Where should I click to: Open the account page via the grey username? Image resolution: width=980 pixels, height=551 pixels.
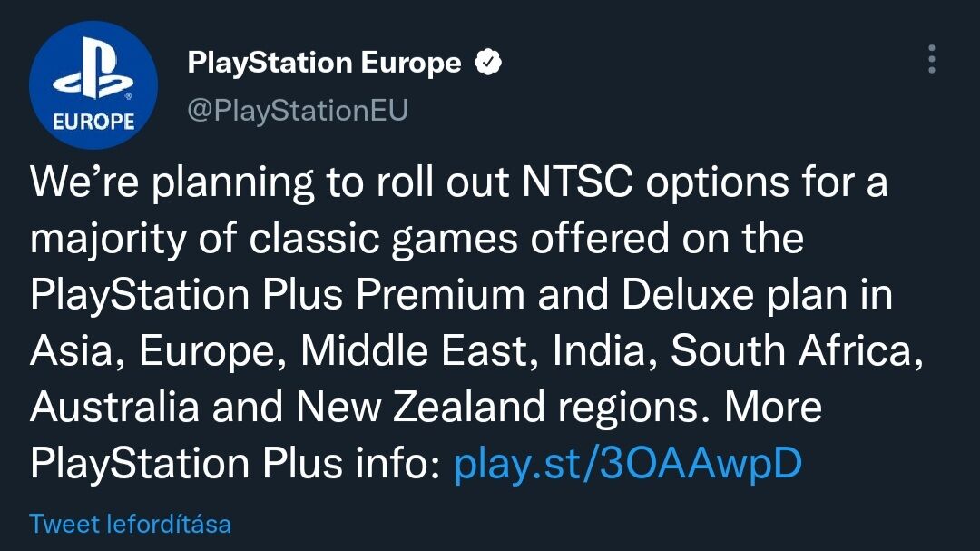coord(298,110)
